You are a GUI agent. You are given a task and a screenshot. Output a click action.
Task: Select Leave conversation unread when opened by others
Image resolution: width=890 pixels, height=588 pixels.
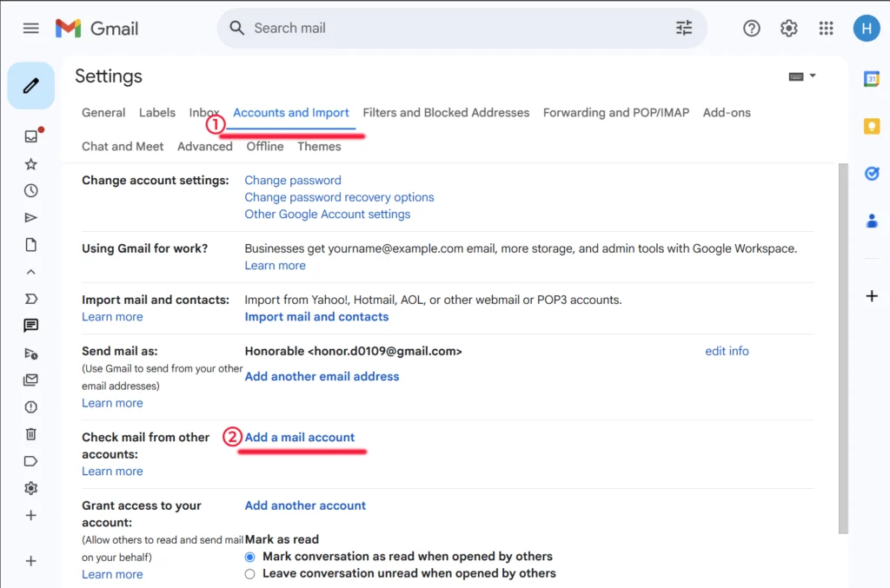click(x=249, y=574)
